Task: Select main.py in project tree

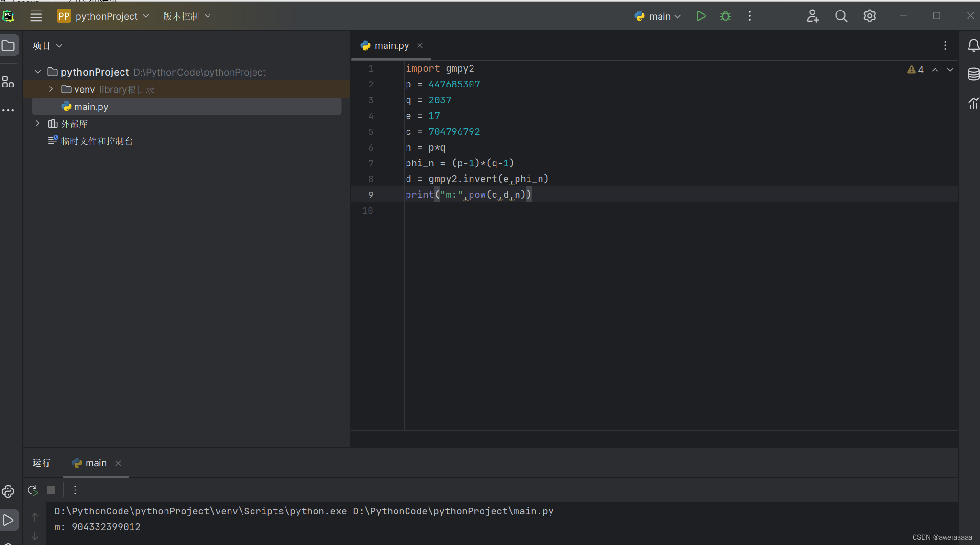Action: (187, 106)
